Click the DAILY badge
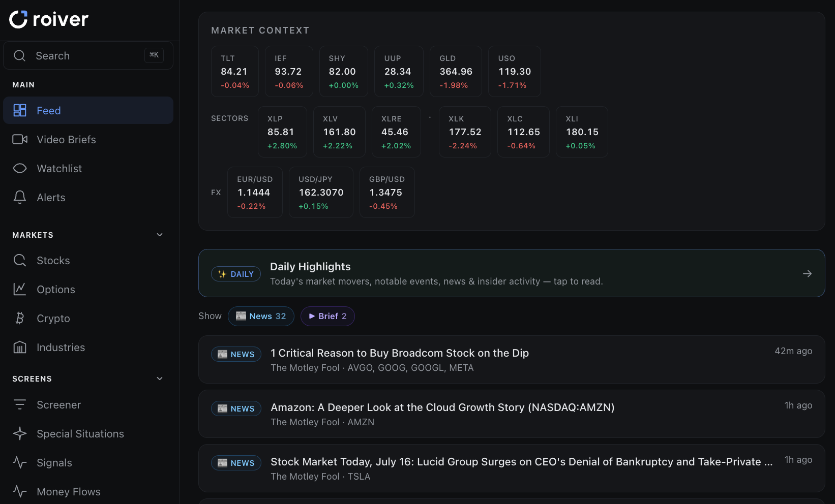Screen dimensions: 835x504 pos(236,274)
